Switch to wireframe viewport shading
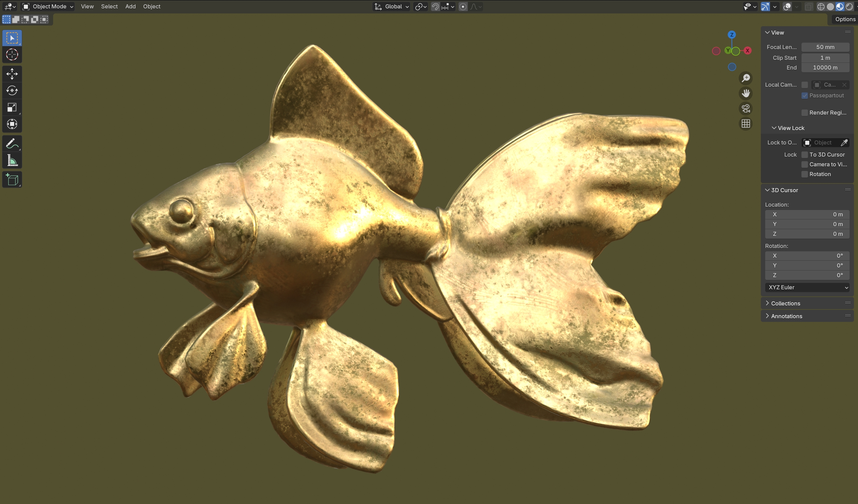 (x=821, y=6)
